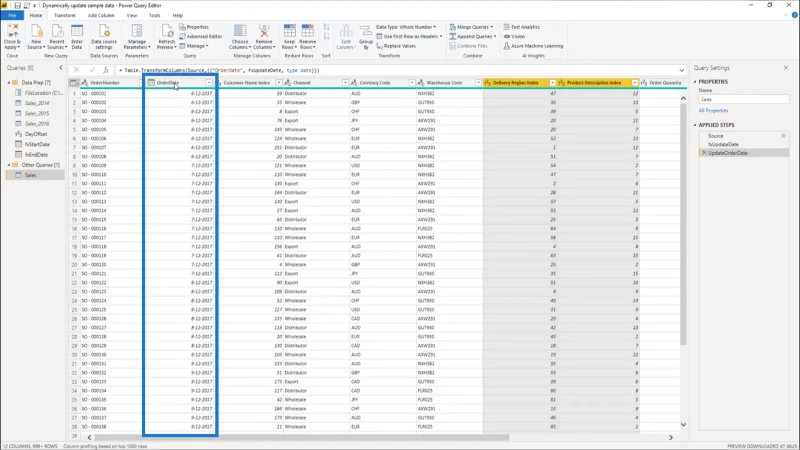800x450 pixels.
Task: Click the table corner menu icon
Action: 74,83
